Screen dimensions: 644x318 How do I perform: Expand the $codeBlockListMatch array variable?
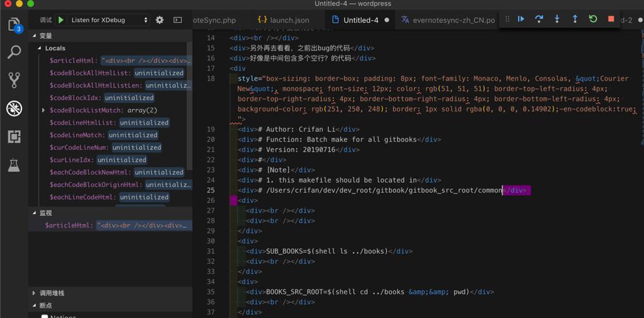(43, 110)
